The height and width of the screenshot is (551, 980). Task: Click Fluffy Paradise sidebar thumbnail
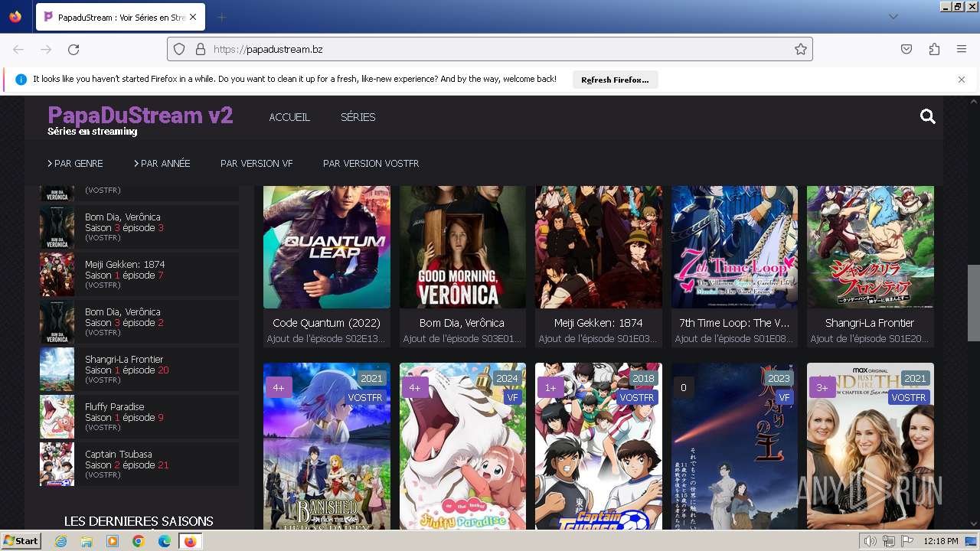(57, 417)
